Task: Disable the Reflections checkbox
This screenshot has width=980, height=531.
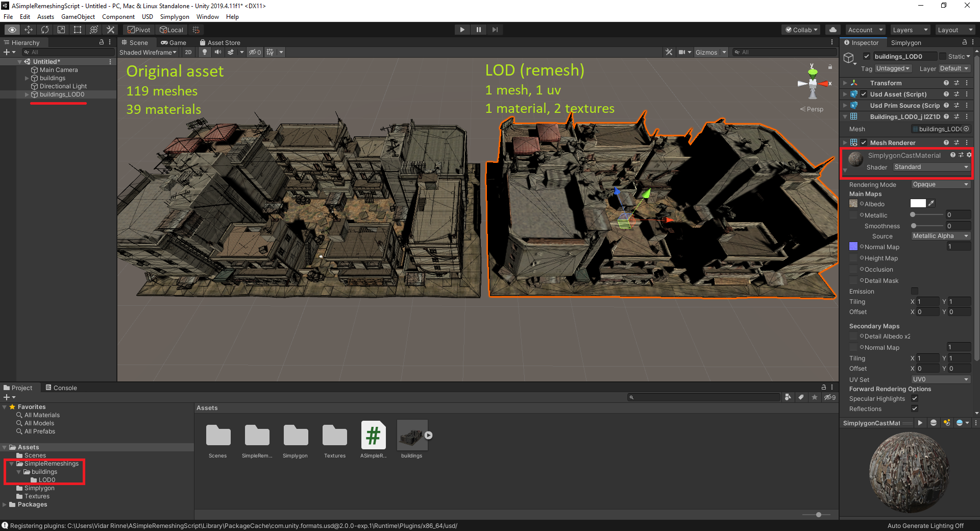Action: tap(914, 408)
